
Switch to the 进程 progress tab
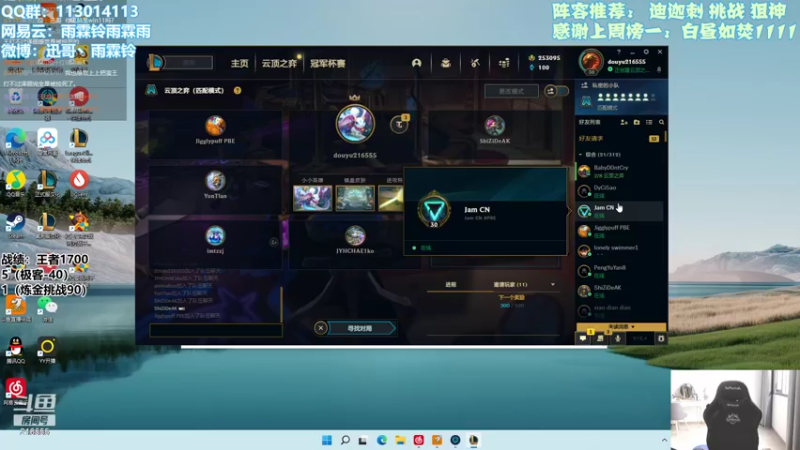click(451, 284)
